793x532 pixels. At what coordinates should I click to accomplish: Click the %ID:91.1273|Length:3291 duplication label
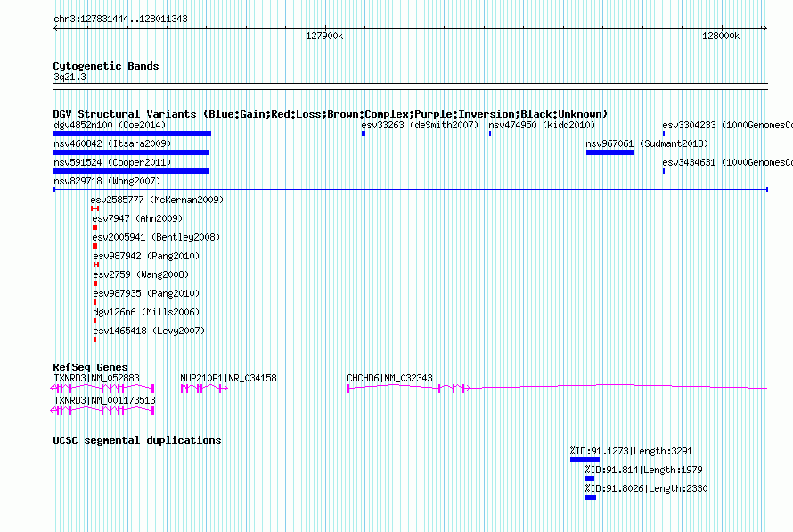(631, 451)
